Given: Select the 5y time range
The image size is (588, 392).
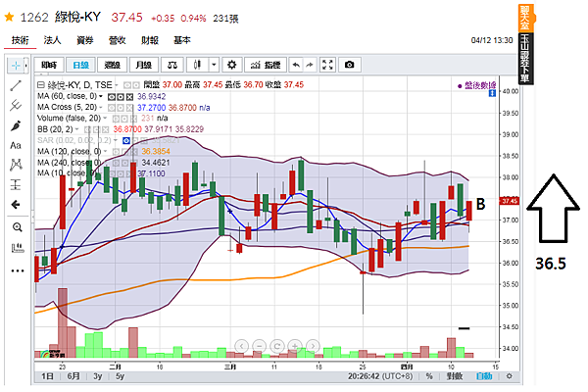Looking at the screenshot, I should click(x=120, y=376).
